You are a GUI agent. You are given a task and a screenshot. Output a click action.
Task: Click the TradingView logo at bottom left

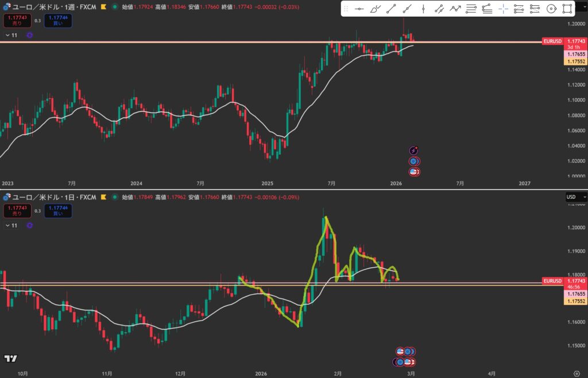coord(10,358)
